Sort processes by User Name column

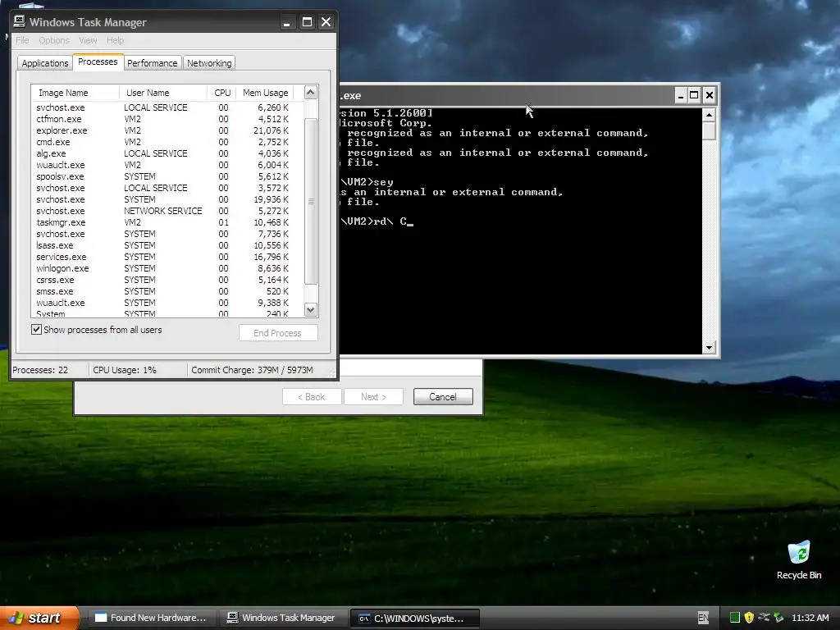pyautogui.click(x=163, y=93)
